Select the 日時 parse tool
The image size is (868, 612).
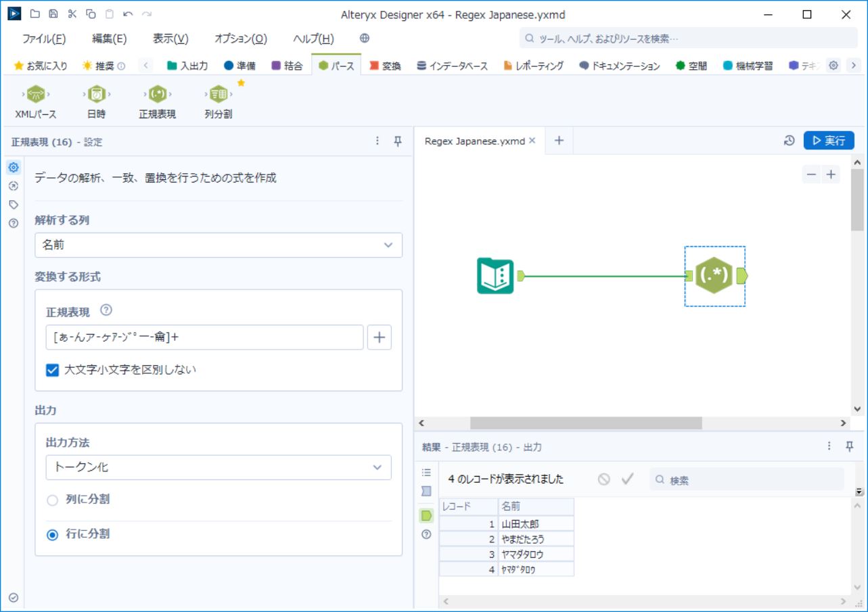(97, 94)
